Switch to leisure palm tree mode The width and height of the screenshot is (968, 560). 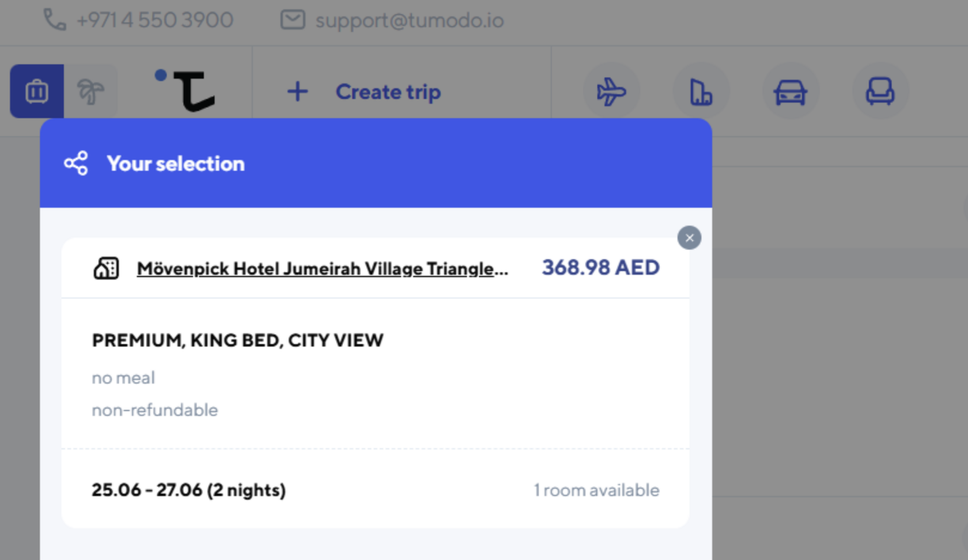(90, 92)
